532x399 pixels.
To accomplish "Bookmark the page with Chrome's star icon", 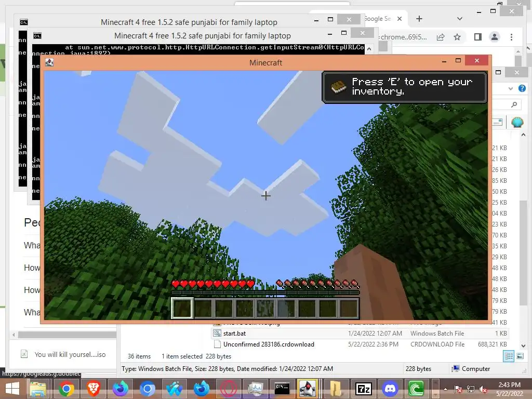I will (457, 37).
